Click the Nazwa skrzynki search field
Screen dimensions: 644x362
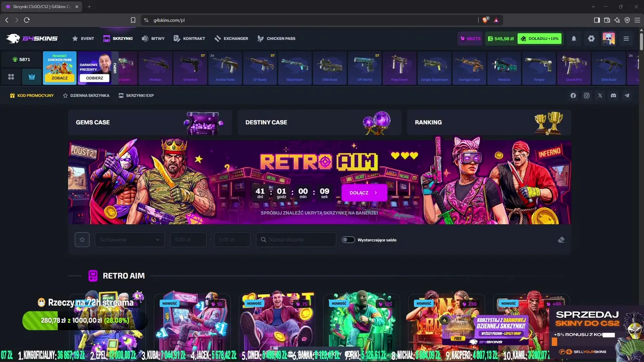coord(296,240)
